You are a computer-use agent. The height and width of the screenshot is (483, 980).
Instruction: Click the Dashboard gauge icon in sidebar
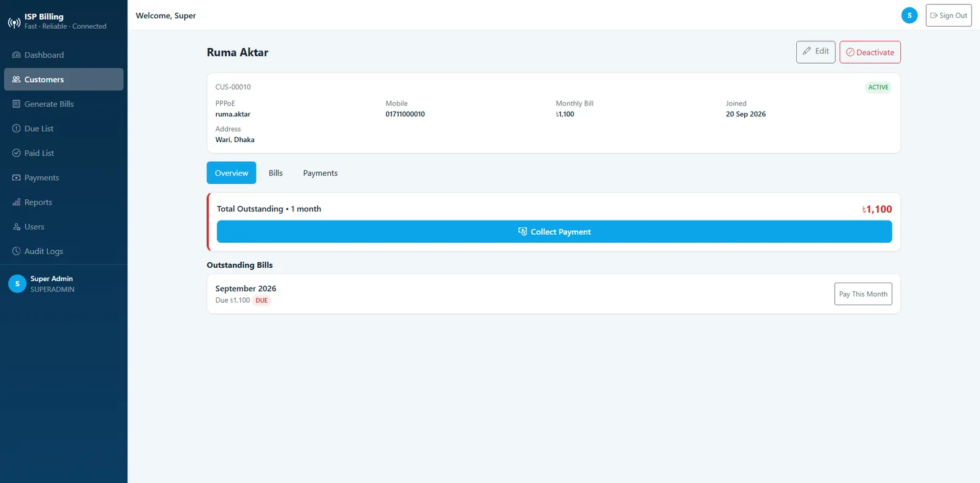pos(17,55)
